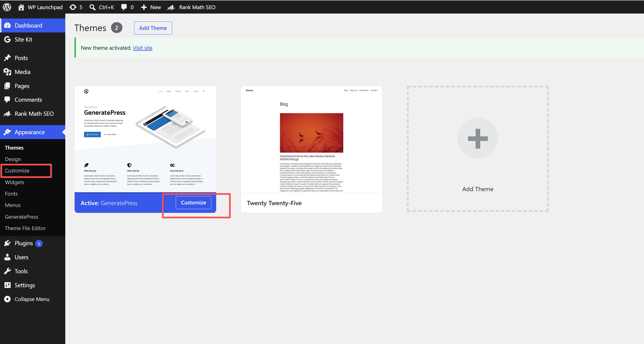Select the GeneratePress theme screenshot
Viewport: 644px width, 344px height.
pyautogui.click(x=145, y=139)
